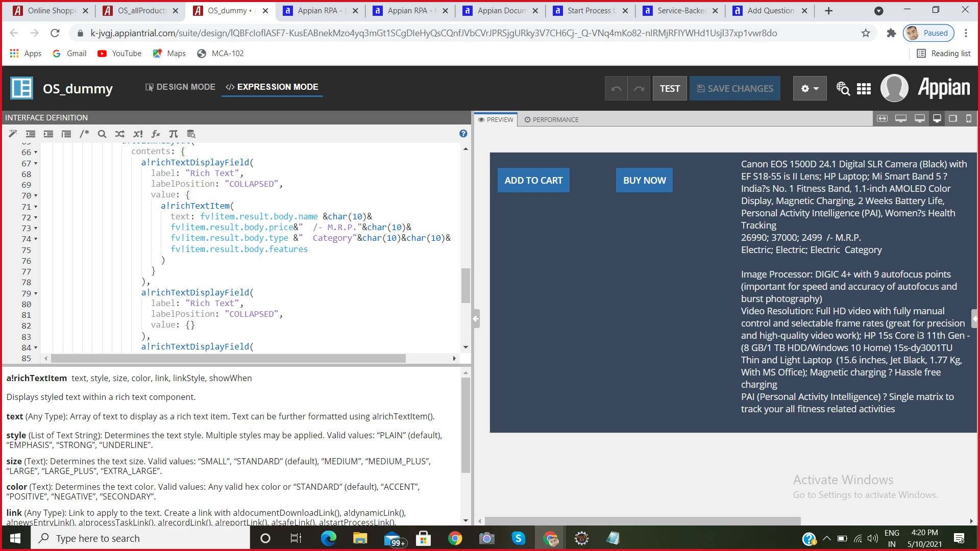Select the fit-width preview size toggle

(882, 118)
